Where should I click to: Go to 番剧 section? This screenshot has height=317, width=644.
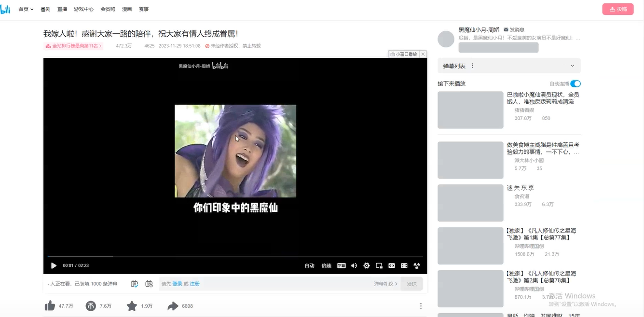coord(45,9)
